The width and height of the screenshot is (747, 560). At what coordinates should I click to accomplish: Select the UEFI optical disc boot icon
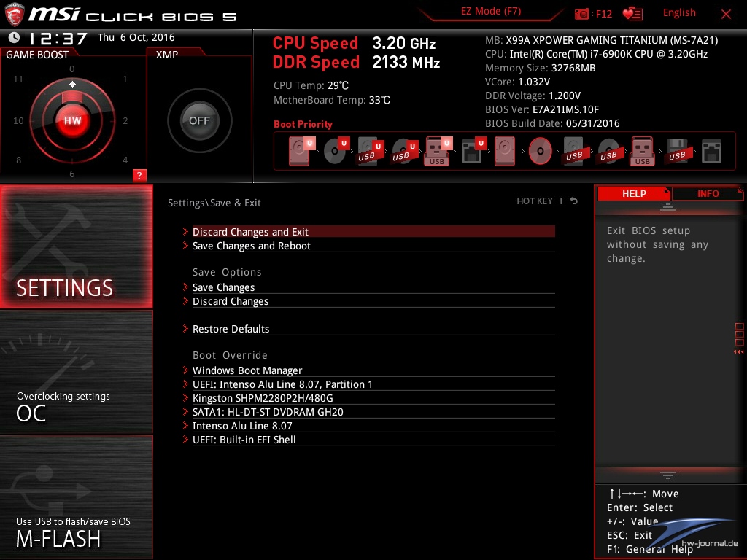[x=336, y=151]
